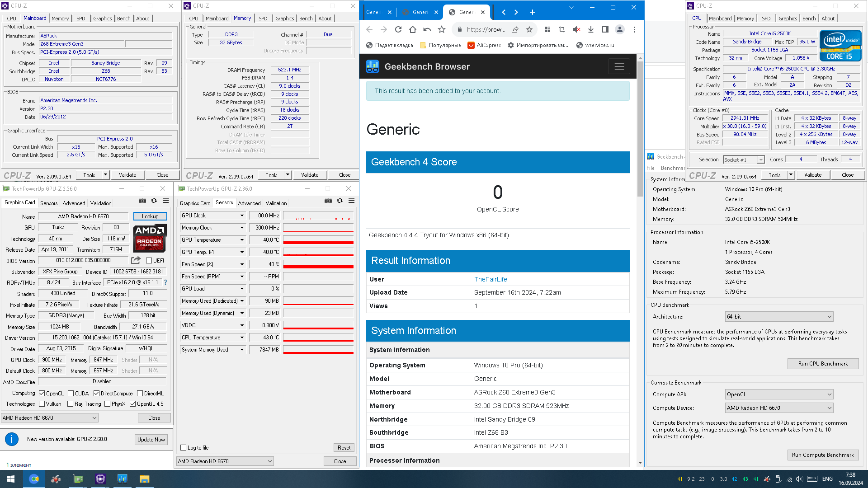Image resolution: width=868 pixels, height=488 pixels.
Task: Open the Socket #1 selection dropdown in CPU-Z
Action: (x=744, y=160)
